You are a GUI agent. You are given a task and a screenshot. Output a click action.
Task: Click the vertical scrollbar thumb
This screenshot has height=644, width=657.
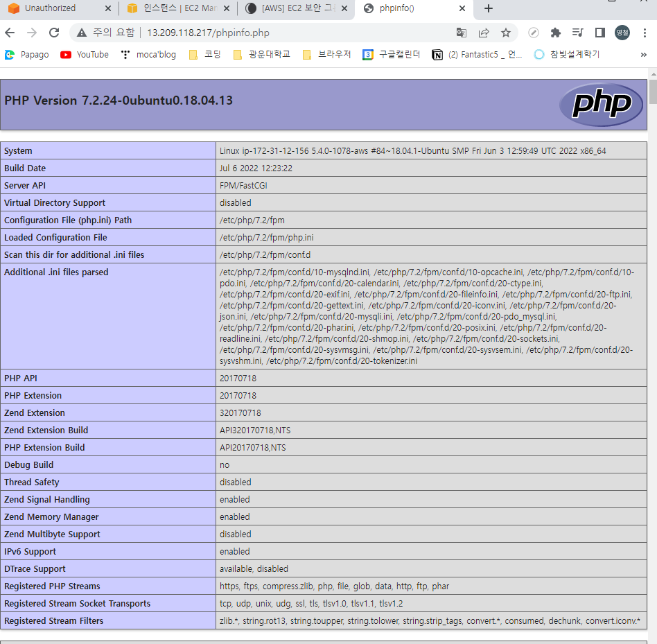coord(654,92)
